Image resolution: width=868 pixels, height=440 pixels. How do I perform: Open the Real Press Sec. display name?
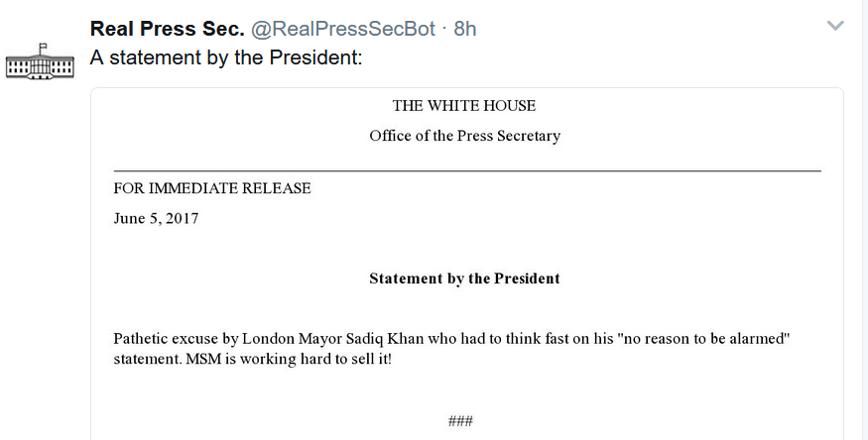click(x=168, y=29)
